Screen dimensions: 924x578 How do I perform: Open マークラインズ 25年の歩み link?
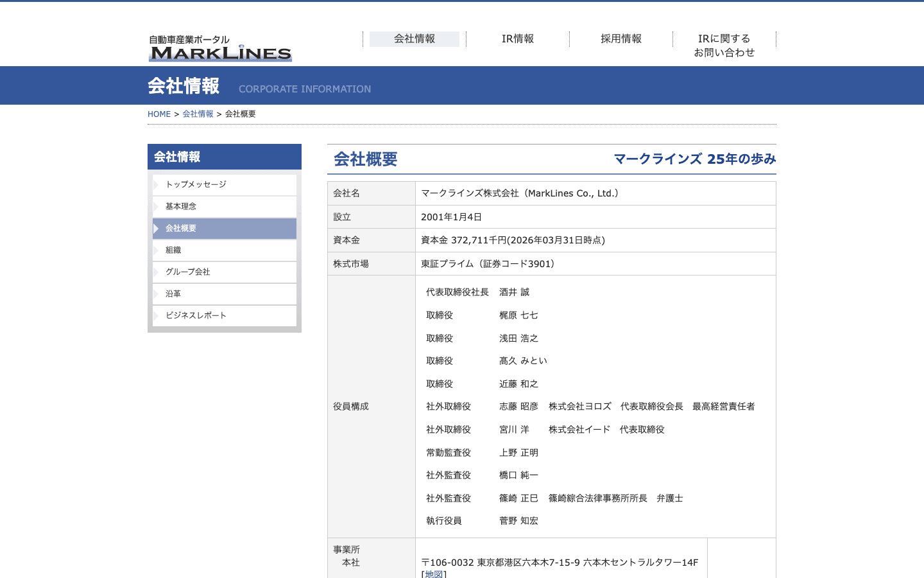(695, 159)
